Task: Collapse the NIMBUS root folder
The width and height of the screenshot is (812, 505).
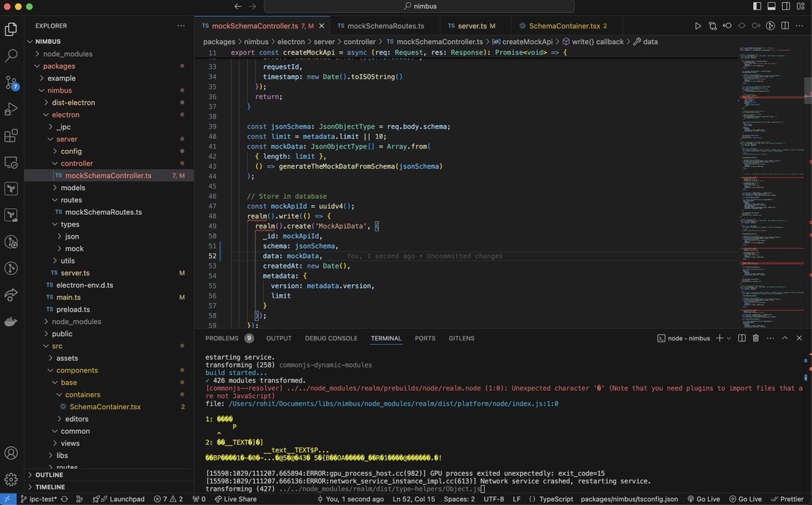Action: click(x=109, y=41)
